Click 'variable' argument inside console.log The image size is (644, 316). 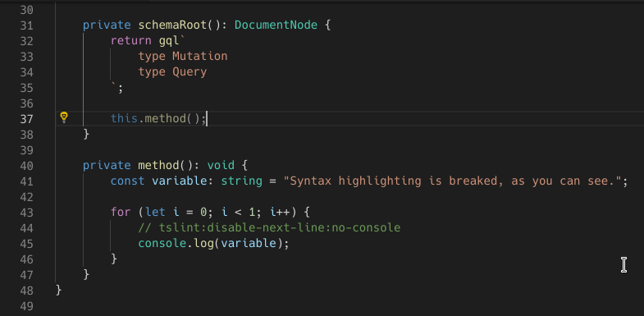pos(249,243)
